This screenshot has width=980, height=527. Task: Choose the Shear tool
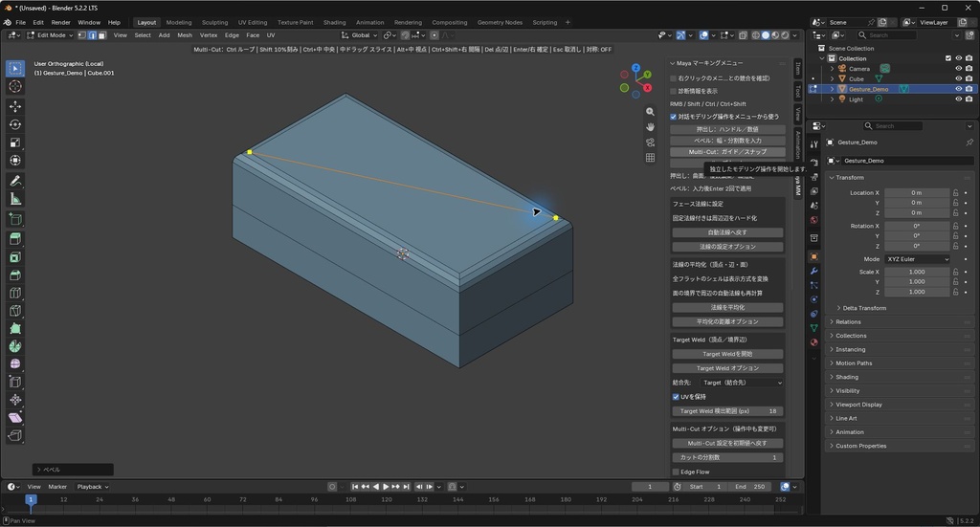point(15,418)
